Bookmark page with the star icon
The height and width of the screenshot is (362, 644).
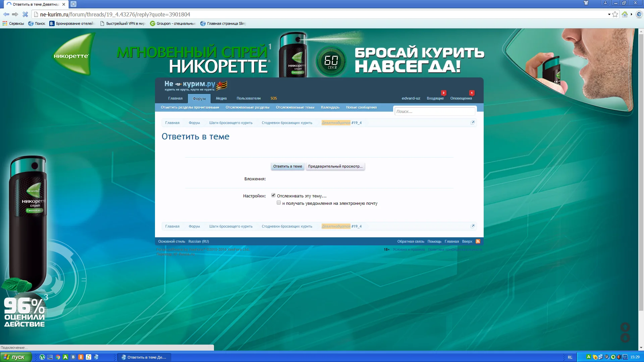(x=615, y=14)
